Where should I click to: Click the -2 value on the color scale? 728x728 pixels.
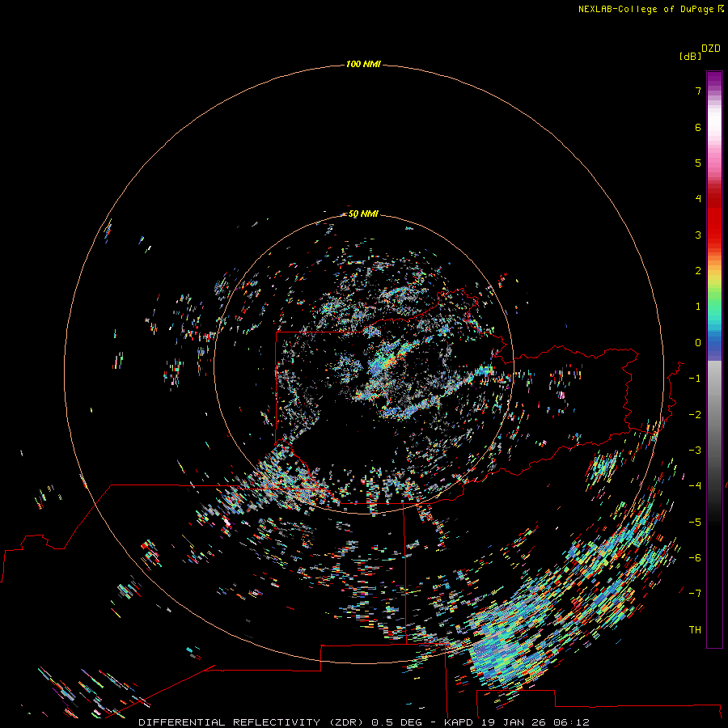pos(695,415)
